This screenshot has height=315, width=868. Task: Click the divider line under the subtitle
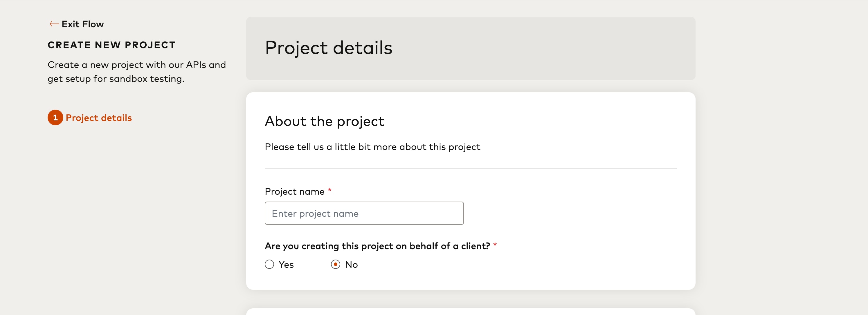point(471,169)
